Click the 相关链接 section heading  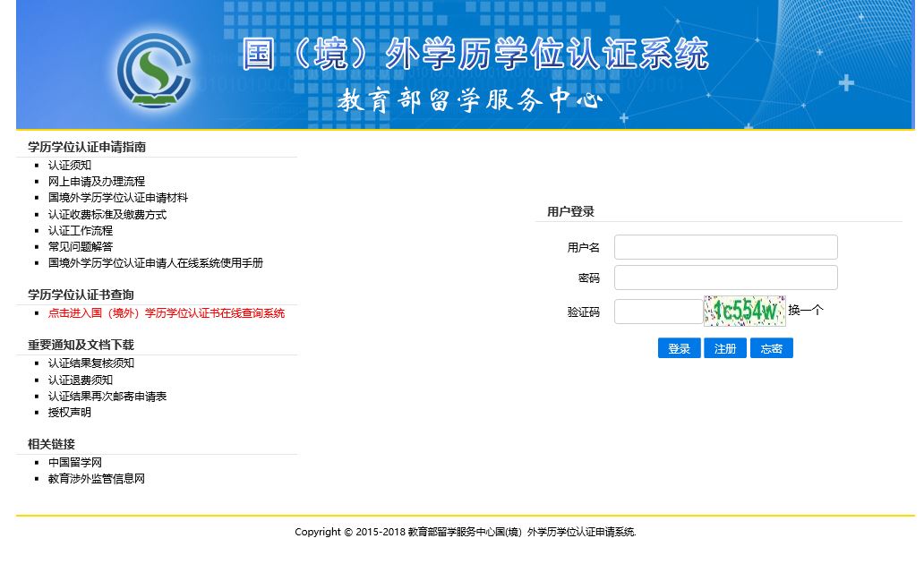tap(51, 444)
